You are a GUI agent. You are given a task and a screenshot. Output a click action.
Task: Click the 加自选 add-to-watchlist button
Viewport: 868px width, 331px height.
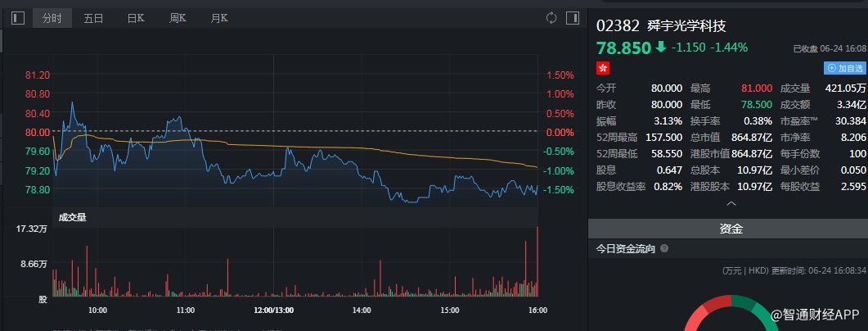(x=846, y=68)
